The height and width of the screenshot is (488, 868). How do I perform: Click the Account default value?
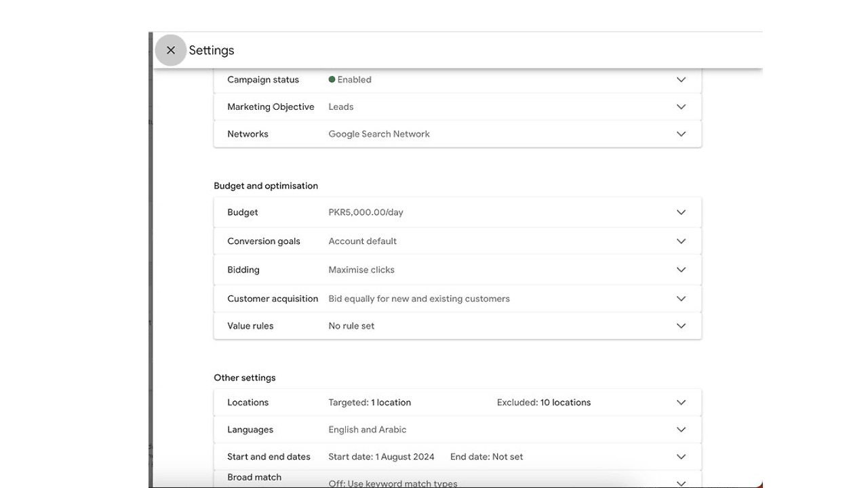pyautogui.click(x=363, y=241)
